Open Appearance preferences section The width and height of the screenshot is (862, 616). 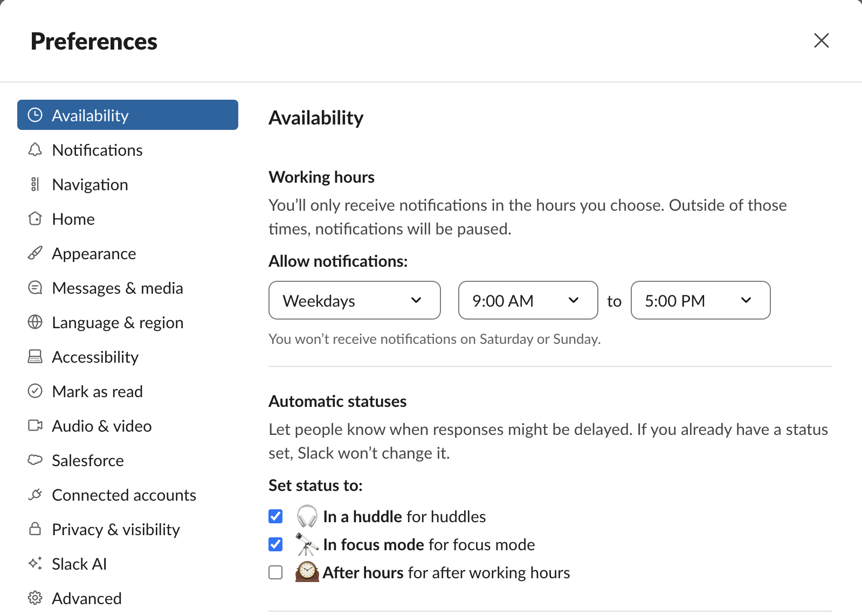[128, 253]
